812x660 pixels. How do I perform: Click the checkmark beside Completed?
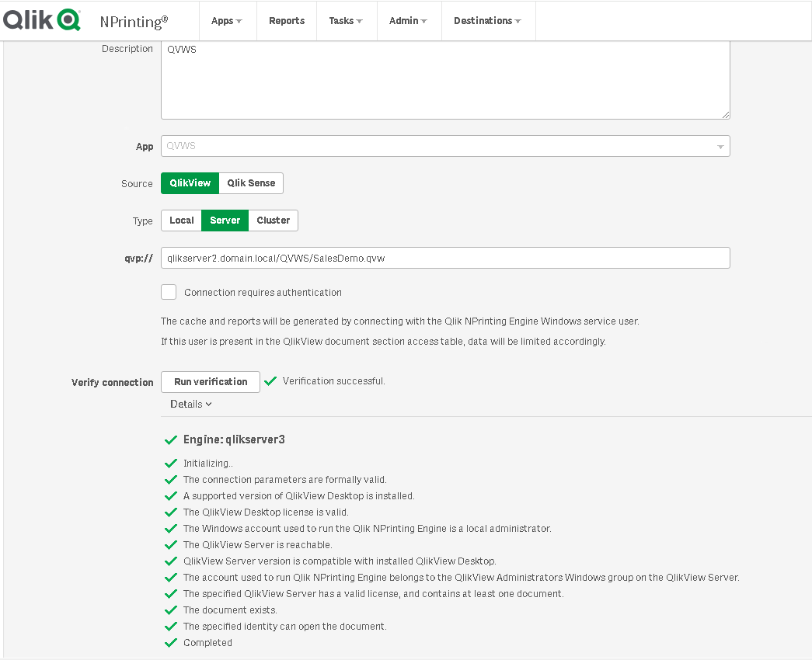[x=171, y=643]
